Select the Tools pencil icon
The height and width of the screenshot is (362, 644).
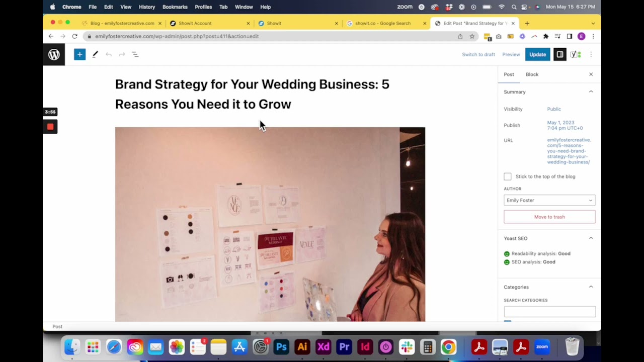[95, 54]
